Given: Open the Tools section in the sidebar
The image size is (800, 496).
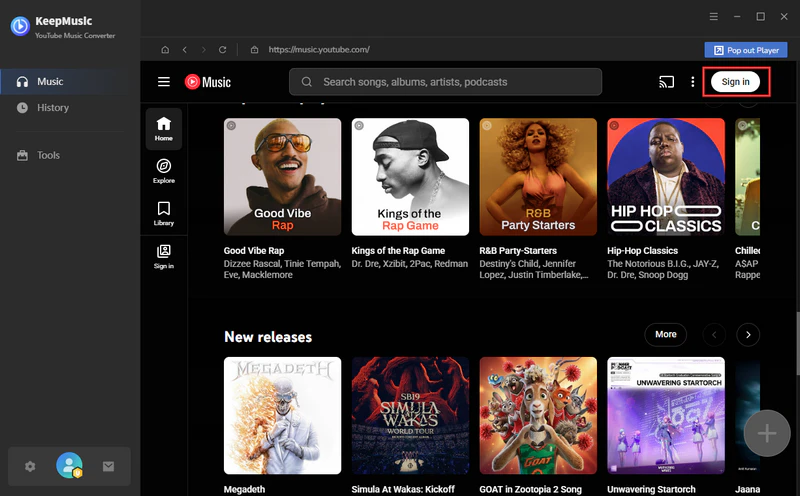Looking at the screenshot, I should [65, 155].
